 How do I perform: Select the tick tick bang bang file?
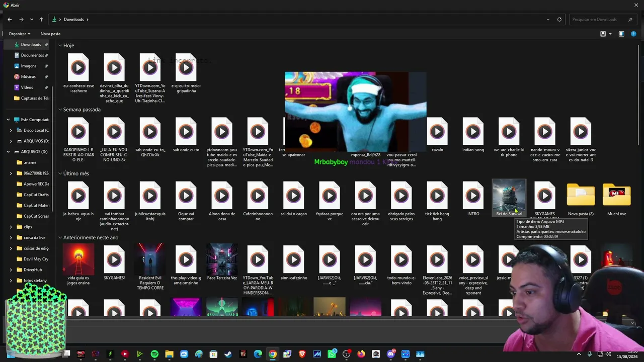pyautogui.click(x=437, y=201)
